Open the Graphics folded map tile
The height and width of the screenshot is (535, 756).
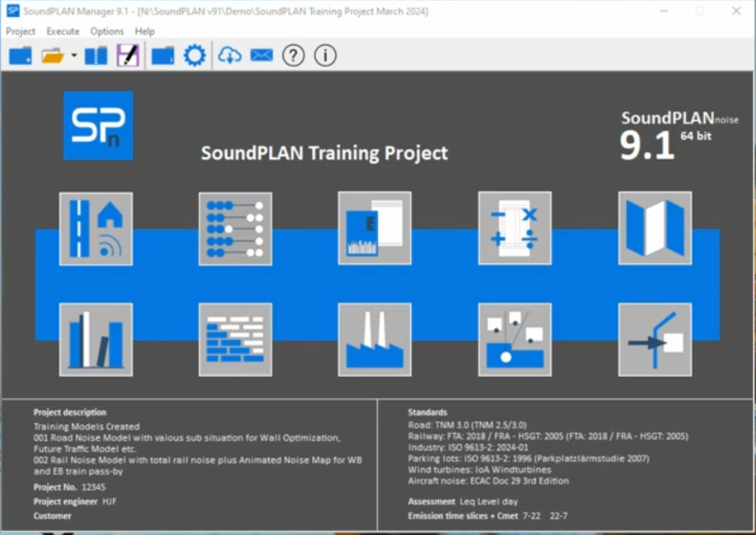click(656, 229)
